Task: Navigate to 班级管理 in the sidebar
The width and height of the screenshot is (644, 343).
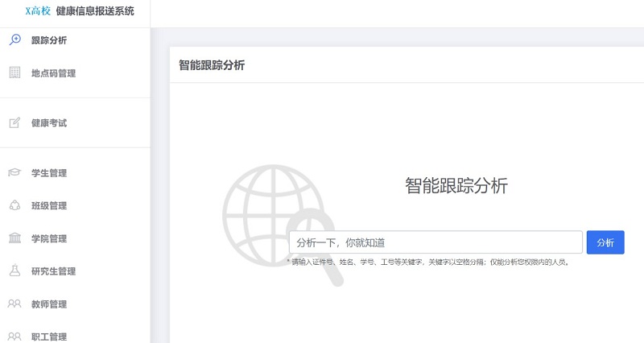Action: [x=49, y=206]
